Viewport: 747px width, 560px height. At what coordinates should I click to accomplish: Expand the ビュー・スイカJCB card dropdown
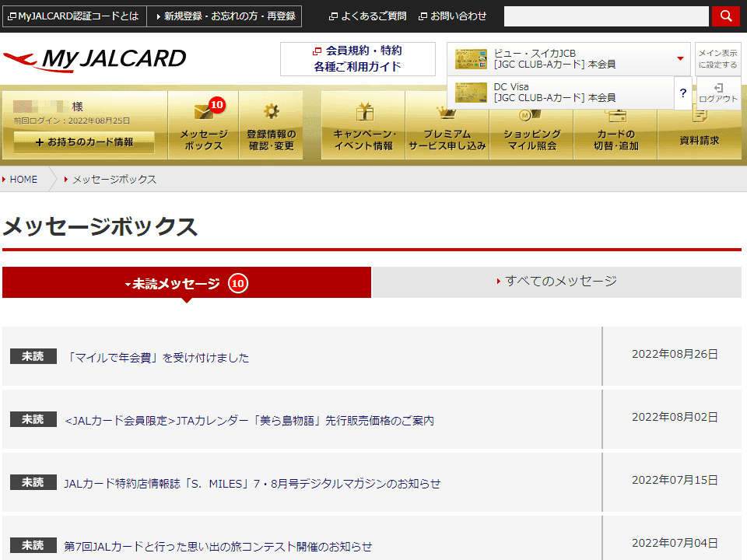click(679, 59)
